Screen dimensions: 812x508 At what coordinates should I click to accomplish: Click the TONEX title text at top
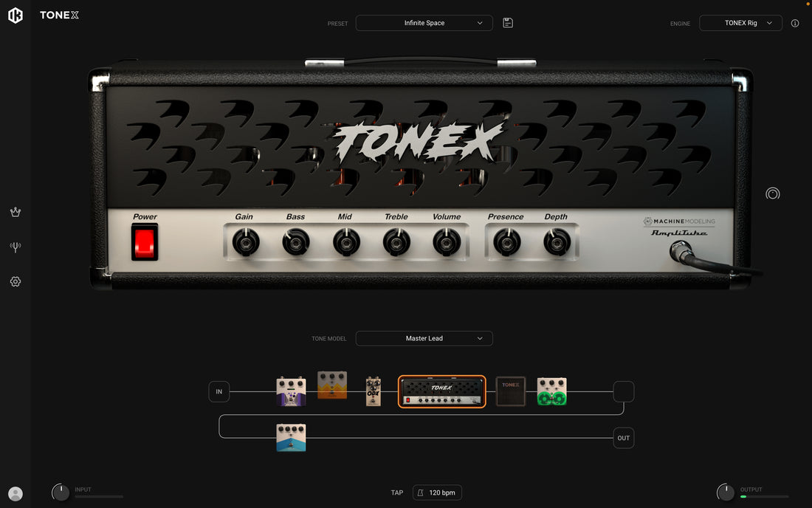point(59,15)
